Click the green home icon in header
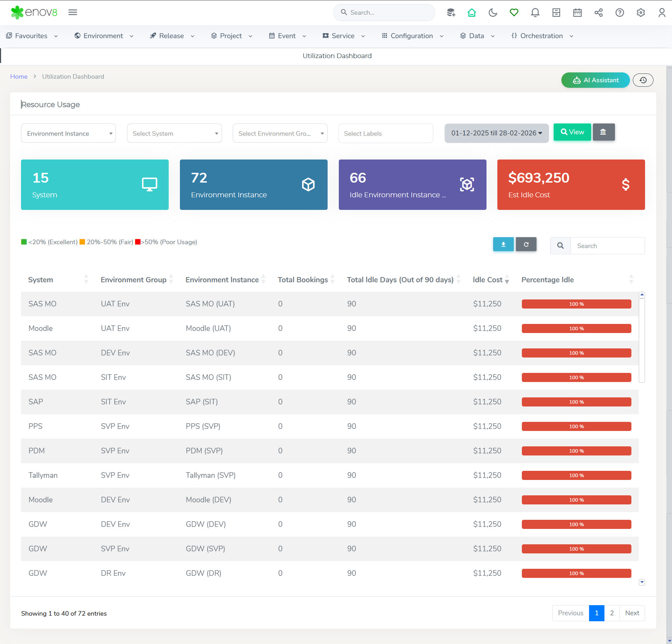The width and height of the screenshot is (672, 644). click(x=471, y=13)
